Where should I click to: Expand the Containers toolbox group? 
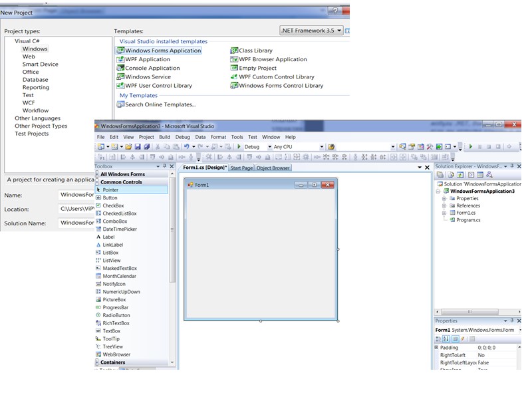pos(97,362)
